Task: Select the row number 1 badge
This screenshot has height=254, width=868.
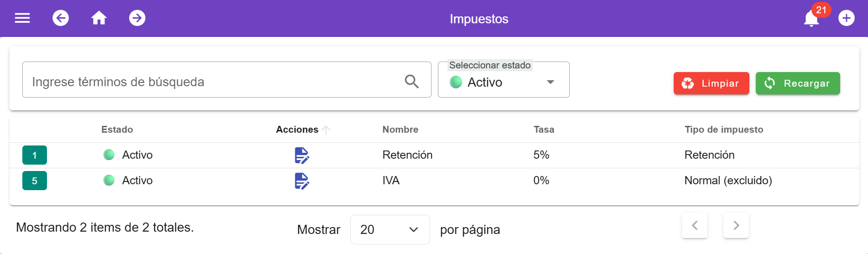Action: coord(35,155)
